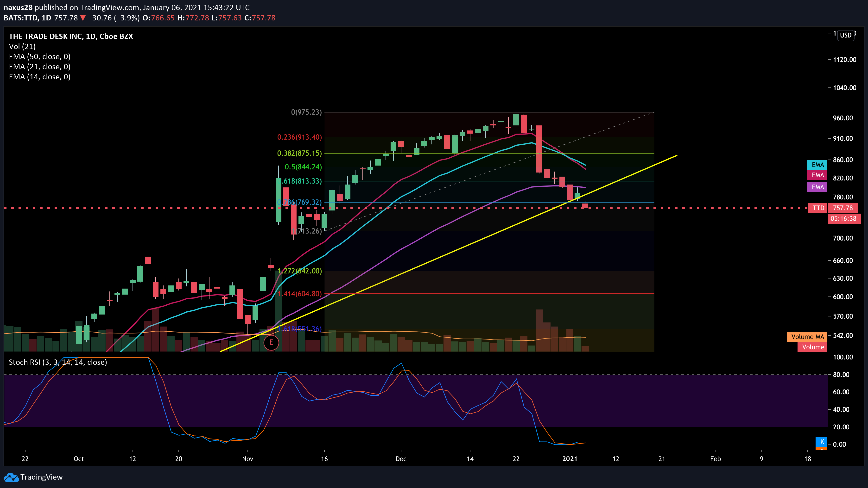Viewport: 868px width, 488px height.
Task: Click the Fibonacci "1.414(604.80)" level label
Action: 299,294
